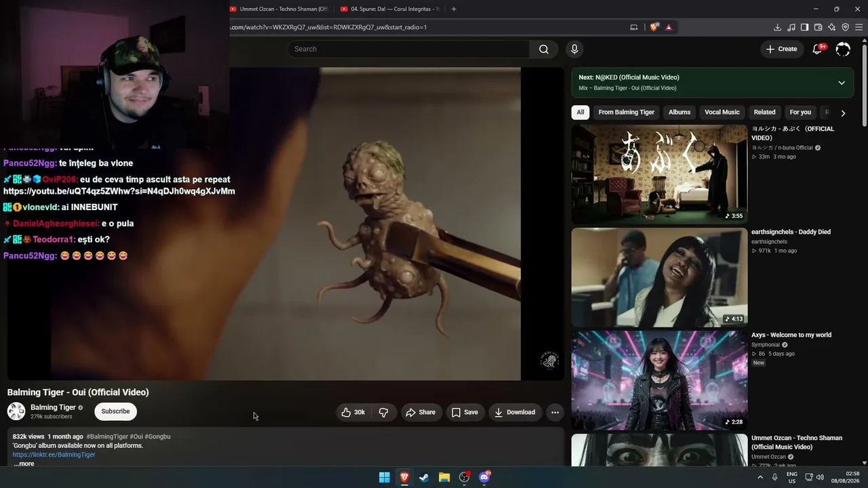Open OBS Studio from the taskbar
Viewport: 868px width, 488px height.
464,477
